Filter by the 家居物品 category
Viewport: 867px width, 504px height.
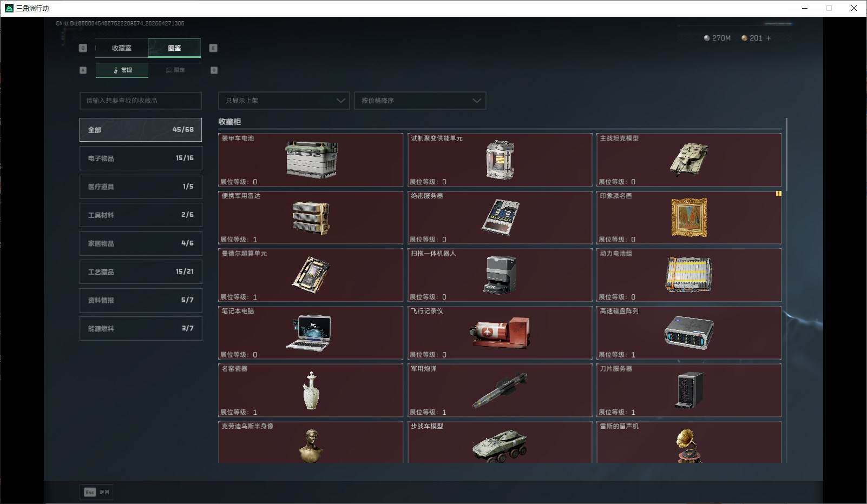click(141, 243)
